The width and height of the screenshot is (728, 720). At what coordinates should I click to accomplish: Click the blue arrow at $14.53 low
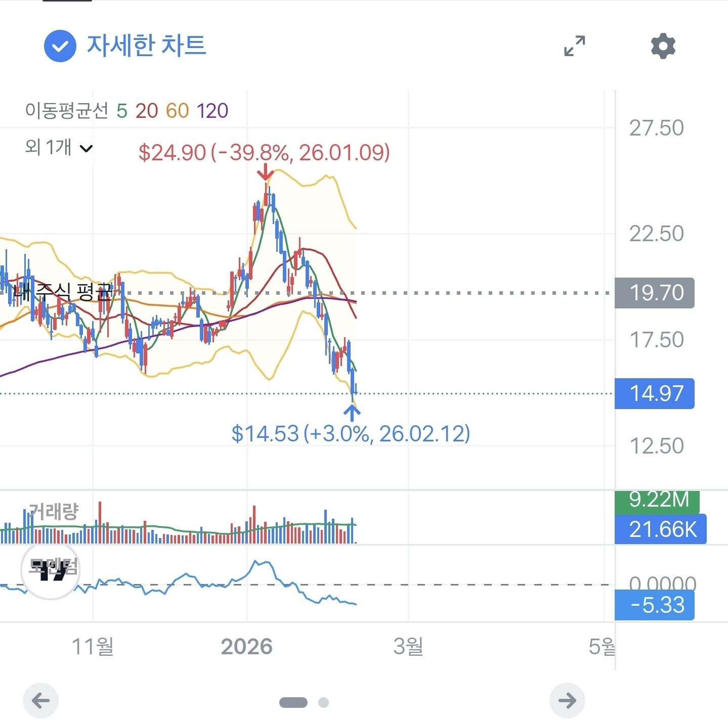(x=352, y=413)
